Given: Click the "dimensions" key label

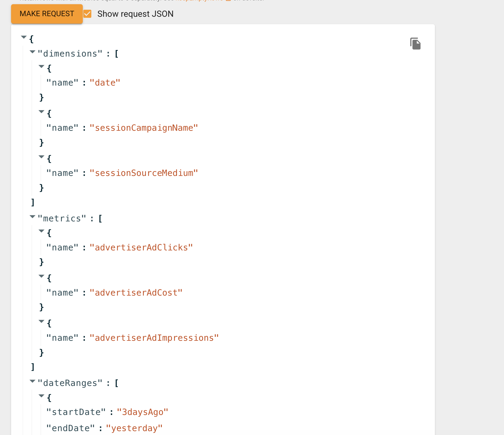Looking at the screenshot, I should 70,54.
